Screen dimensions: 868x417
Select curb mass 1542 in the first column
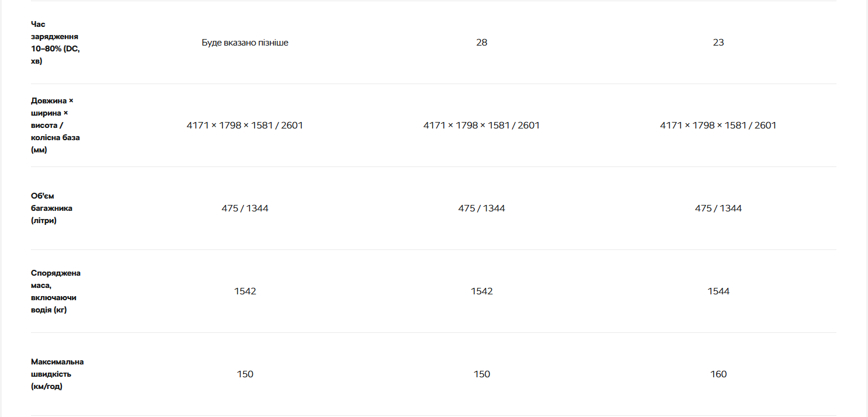click(x=245, y=291)
